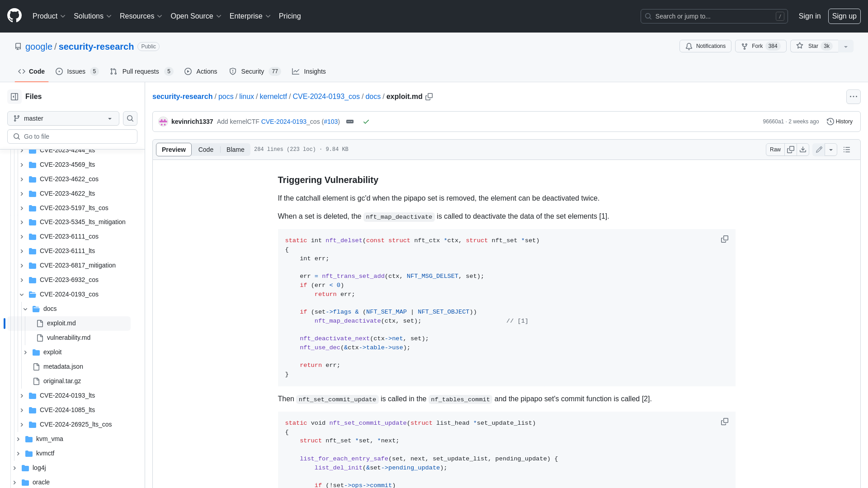Click the Raw button
This screenshot has height=488, width=868.
tap(775, 150)
